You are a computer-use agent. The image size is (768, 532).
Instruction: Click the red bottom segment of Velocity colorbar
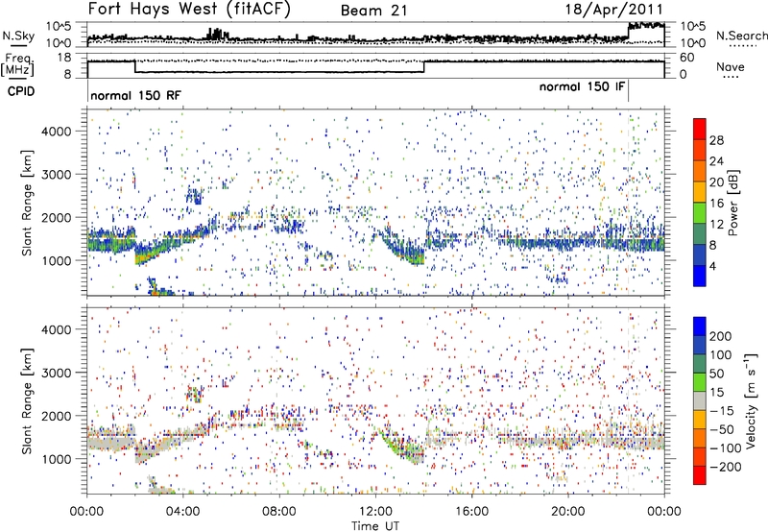[700, 475]
